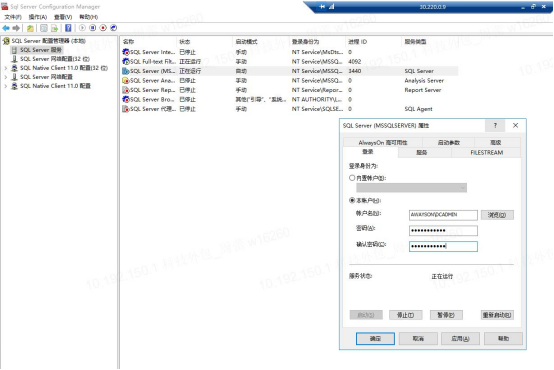Open the 查看(V) menu

[63, 17]
